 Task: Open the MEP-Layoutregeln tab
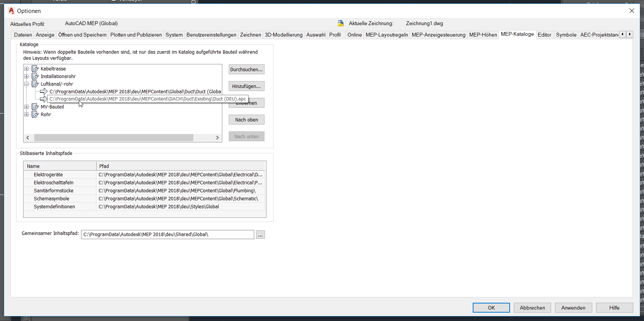[387, 35]
